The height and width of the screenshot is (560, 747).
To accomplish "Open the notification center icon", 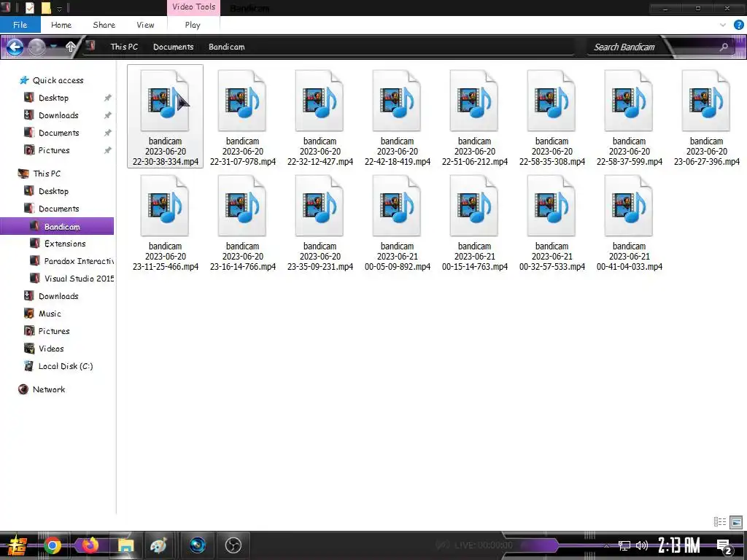I will tap(724, 546).
